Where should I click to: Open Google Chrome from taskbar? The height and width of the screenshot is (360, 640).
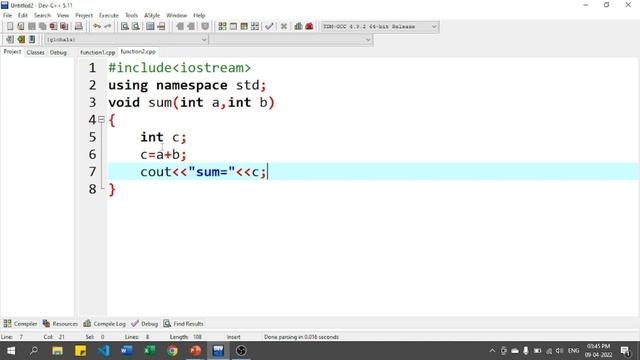coord(172,351)
